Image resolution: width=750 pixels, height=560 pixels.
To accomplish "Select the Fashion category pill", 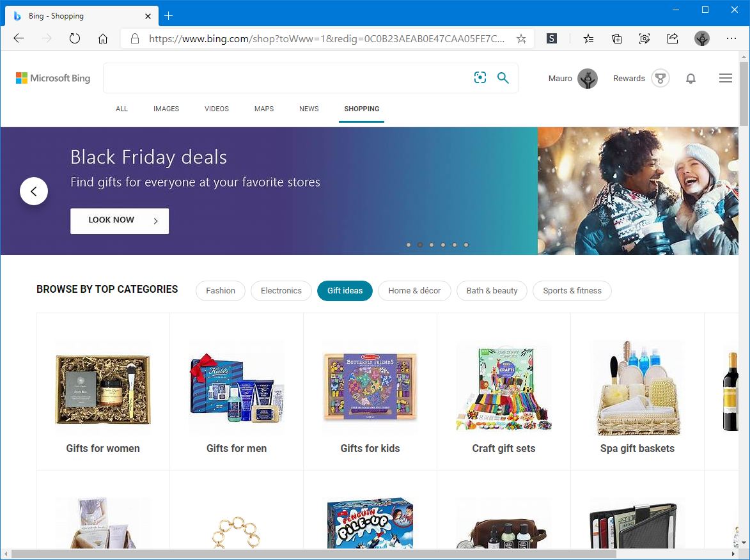I will coord(221,291).
